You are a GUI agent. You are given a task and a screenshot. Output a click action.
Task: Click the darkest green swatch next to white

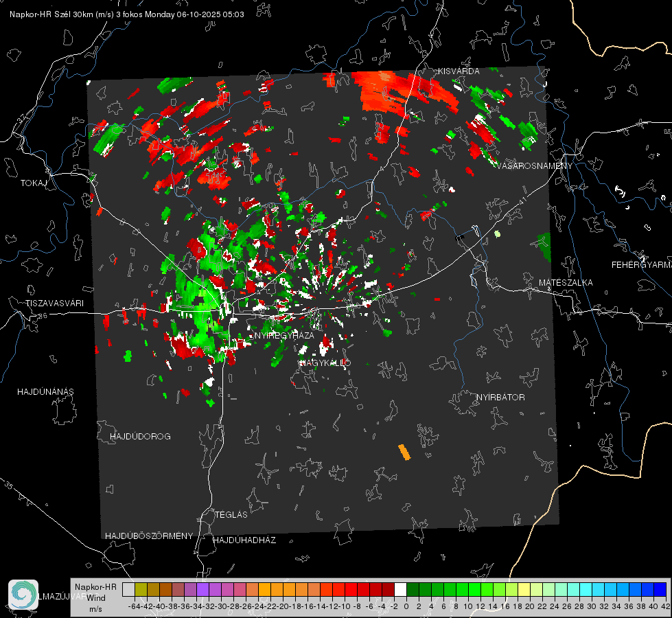(x=413, y=589)
